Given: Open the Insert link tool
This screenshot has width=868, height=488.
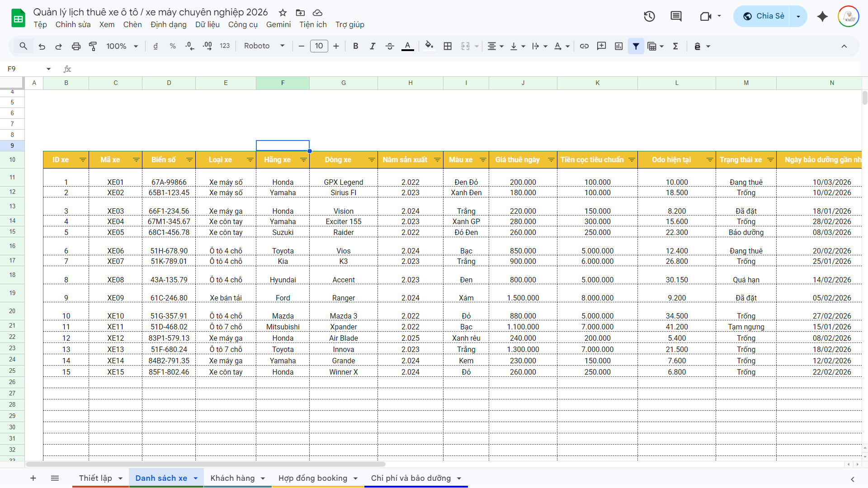Looking at the screenshot, I should (584, 46).
